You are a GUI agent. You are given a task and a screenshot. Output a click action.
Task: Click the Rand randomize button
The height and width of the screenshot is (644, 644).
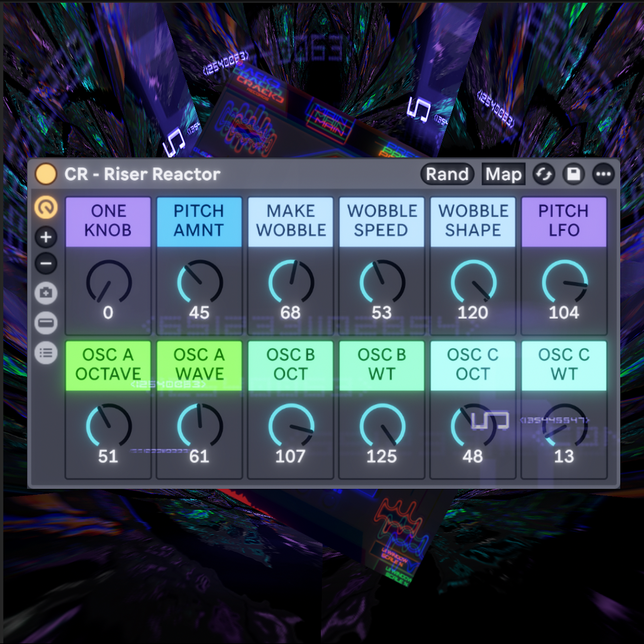447,174
